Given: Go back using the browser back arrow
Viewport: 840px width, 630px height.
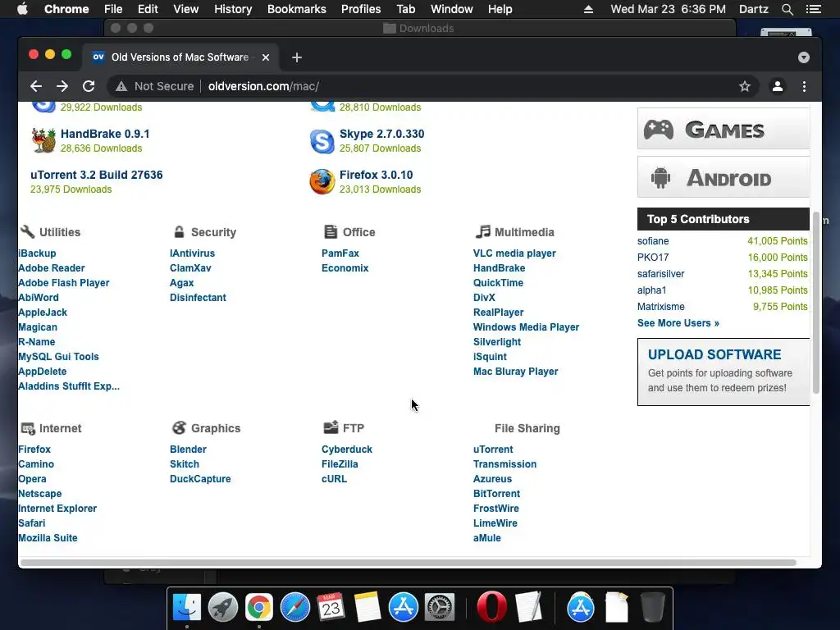Looking at the screenshot, I should click(36, 86).
